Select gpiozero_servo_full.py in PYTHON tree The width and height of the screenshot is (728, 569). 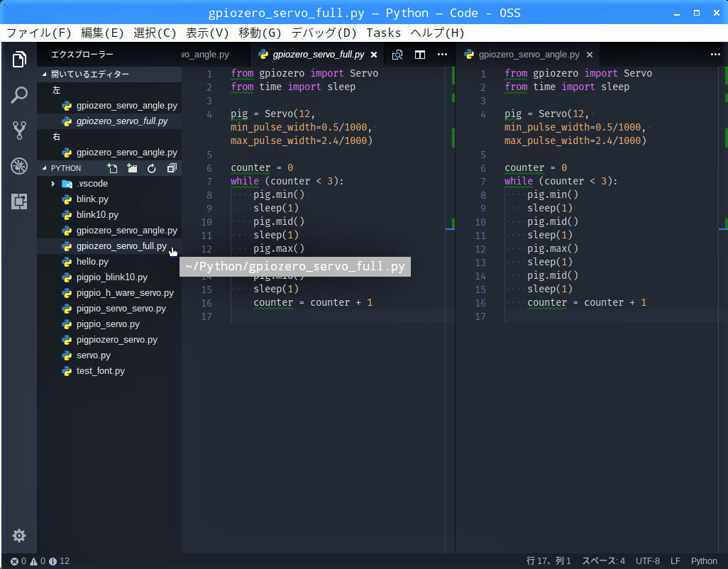[109, 246]
